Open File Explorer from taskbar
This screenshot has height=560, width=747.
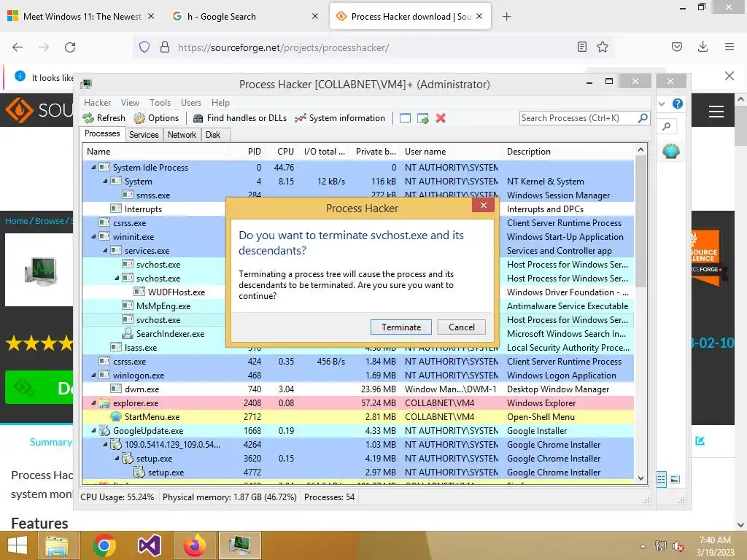(57, 545)
